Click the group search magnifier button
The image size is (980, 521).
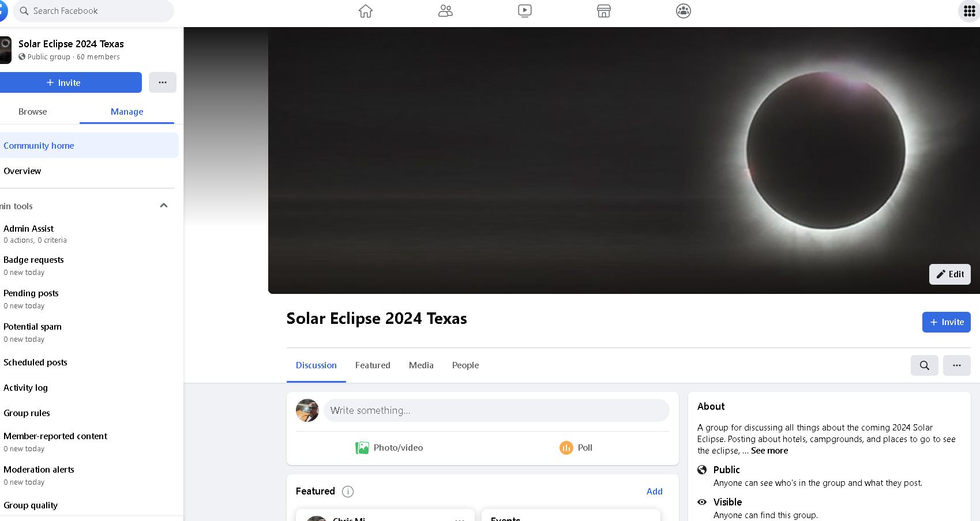pos(925,365)
